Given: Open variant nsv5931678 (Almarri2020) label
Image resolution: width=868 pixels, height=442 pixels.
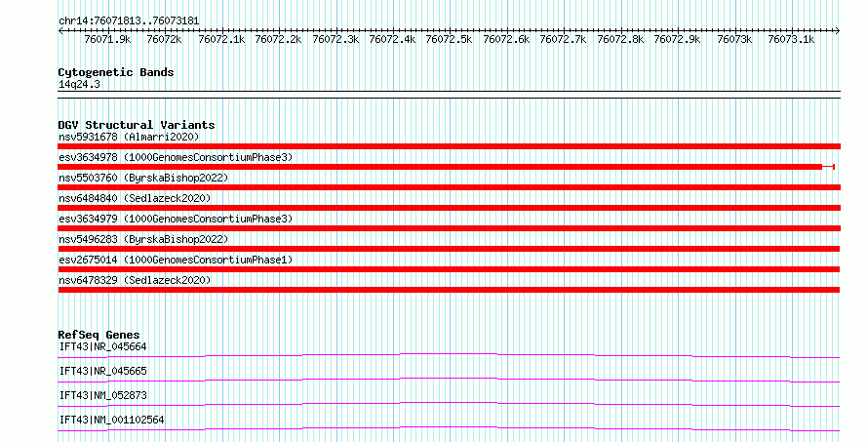Looking at the screenshot, I should pyautogui.click(x=129, y=137).
